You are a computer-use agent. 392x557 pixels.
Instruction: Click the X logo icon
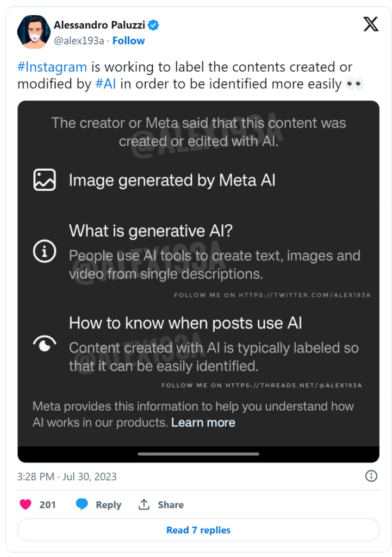[x=371, y=24]
